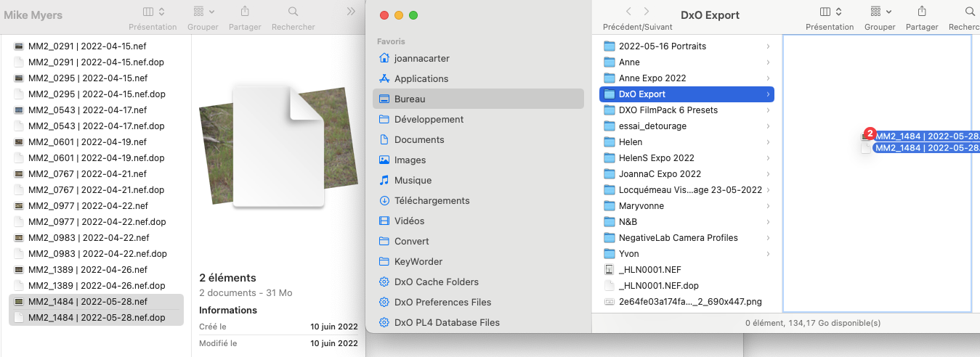Open Applications in the sidebar

click(x=421, y=78)
